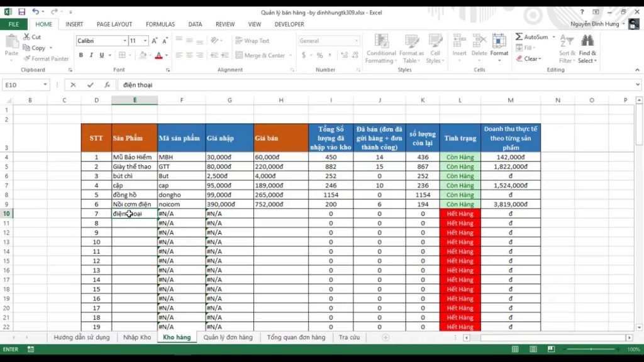The image size is (644, 362).
Task: Open the FILE tab
Action: coord(14,25)
